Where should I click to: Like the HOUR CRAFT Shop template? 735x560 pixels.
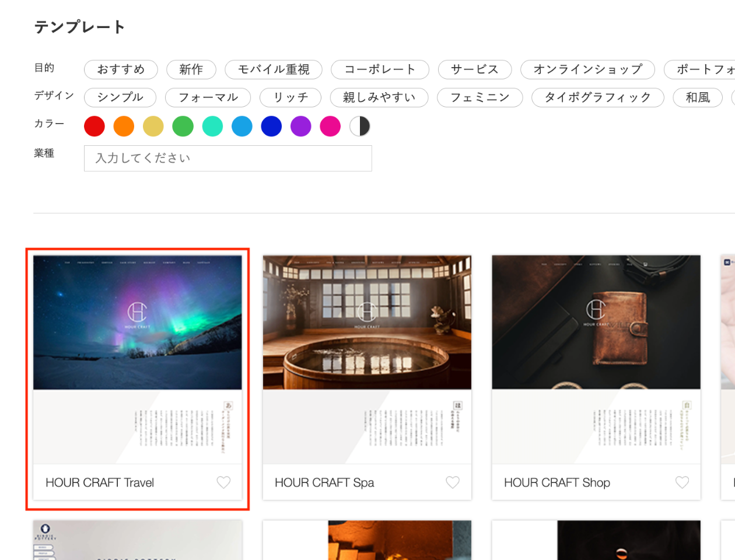682,482
